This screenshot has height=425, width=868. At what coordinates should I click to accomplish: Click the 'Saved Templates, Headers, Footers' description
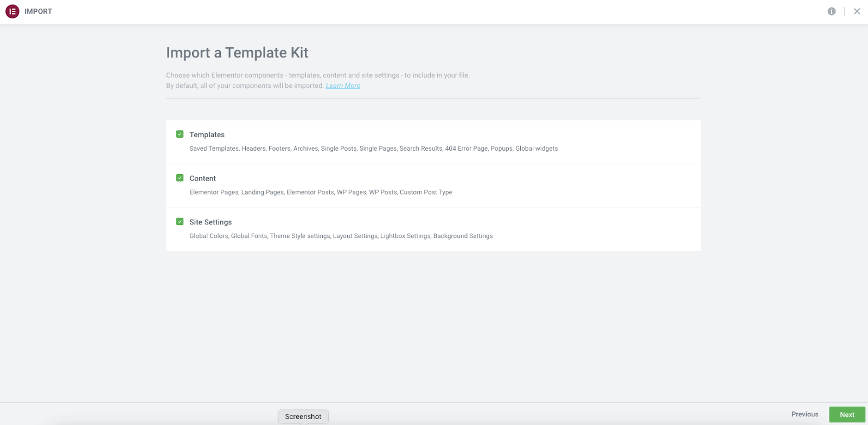373,149
